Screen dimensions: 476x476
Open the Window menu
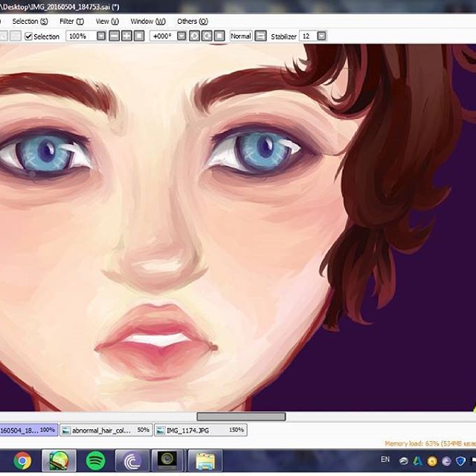click(x=148, y=22)
